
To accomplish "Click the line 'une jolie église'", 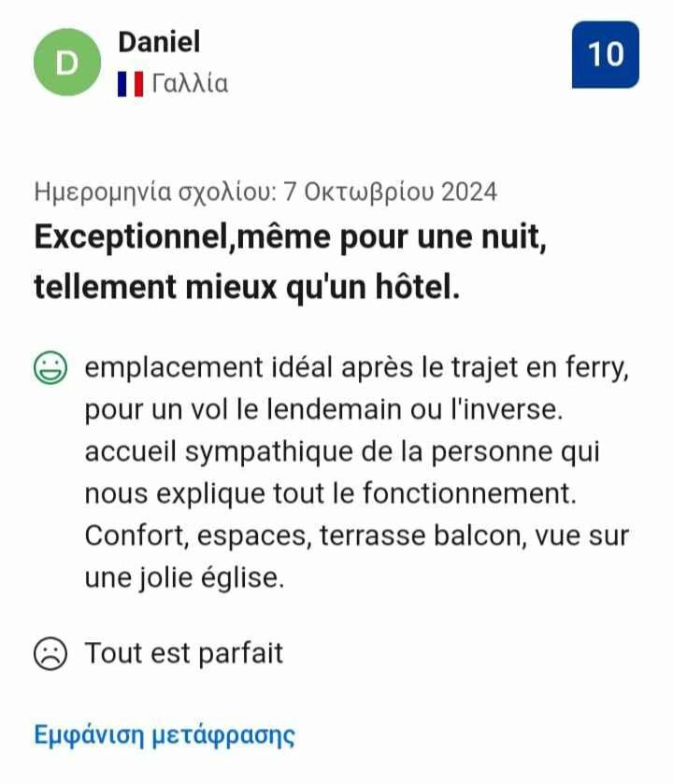I will click(184, 578).
